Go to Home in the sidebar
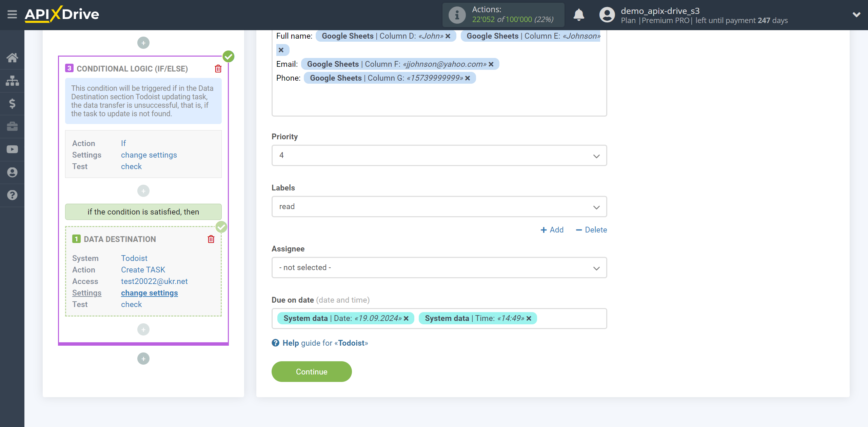868x427 pixels. 12,58
